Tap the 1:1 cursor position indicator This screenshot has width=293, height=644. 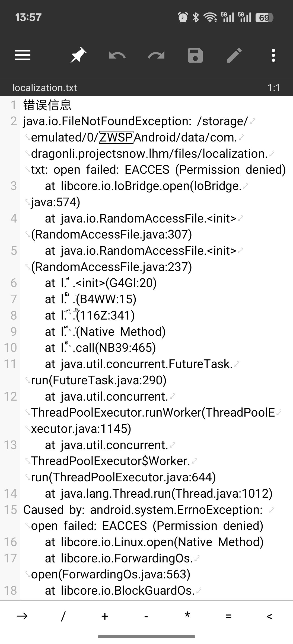coord(274,88)
